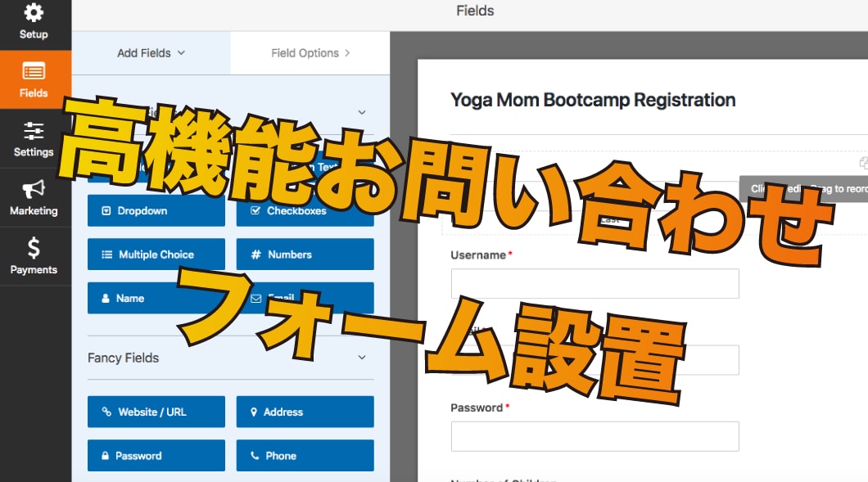Add a Checkboxes field
868x482 pixels.
coord(305,211)
